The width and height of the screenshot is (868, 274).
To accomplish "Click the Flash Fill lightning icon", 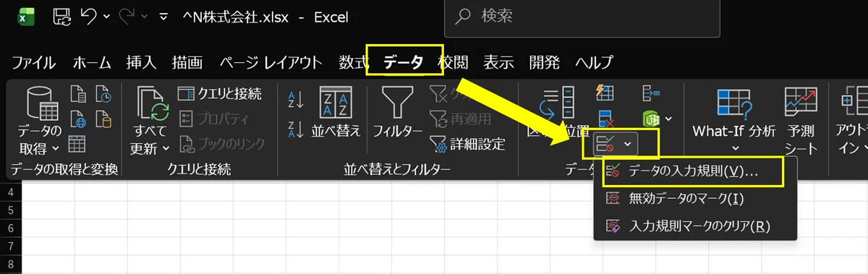I will (x=605, y=93).
